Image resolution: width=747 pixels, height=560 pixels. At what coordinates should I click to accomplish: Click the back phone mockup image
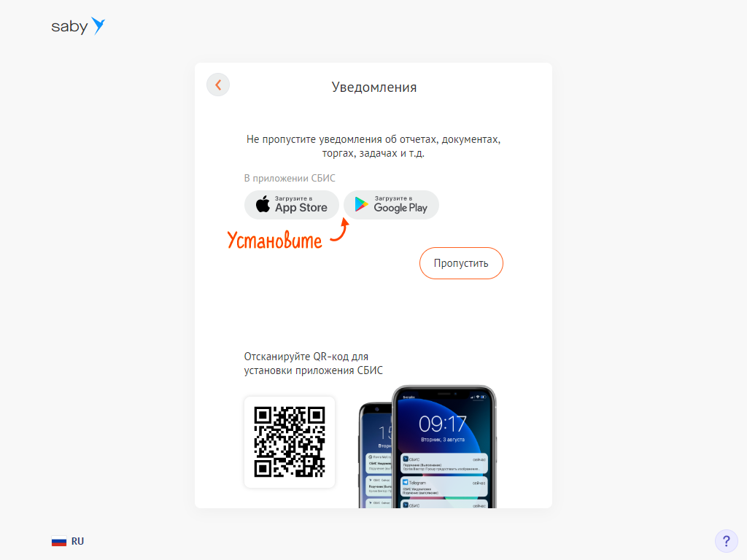click(x=376, y=455)
